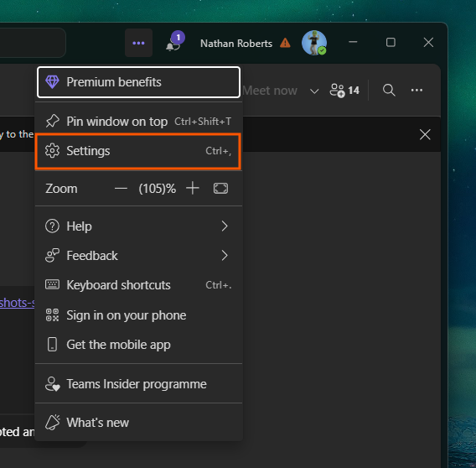Open the participants icon showing 14
The width and height of the screenshot is (476, 468).
click(x=344, y=91)
